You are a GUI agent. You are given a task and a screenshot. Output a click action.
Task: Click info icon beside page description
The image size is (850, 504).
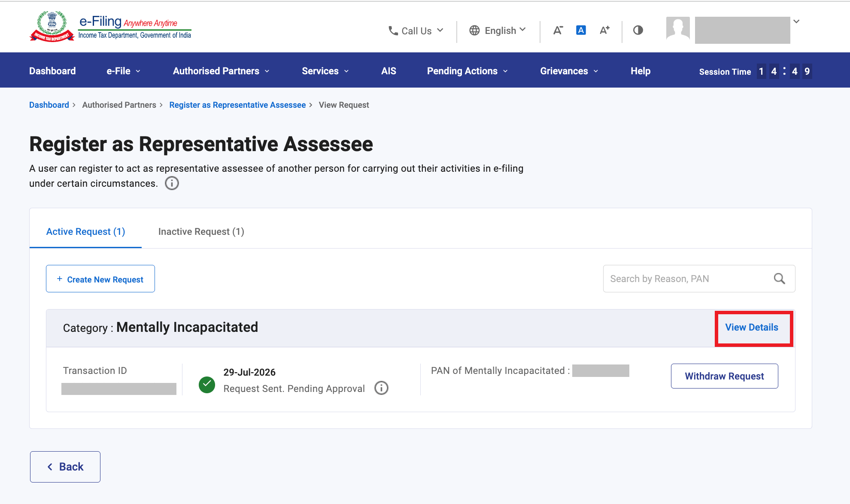coord(172,183)
